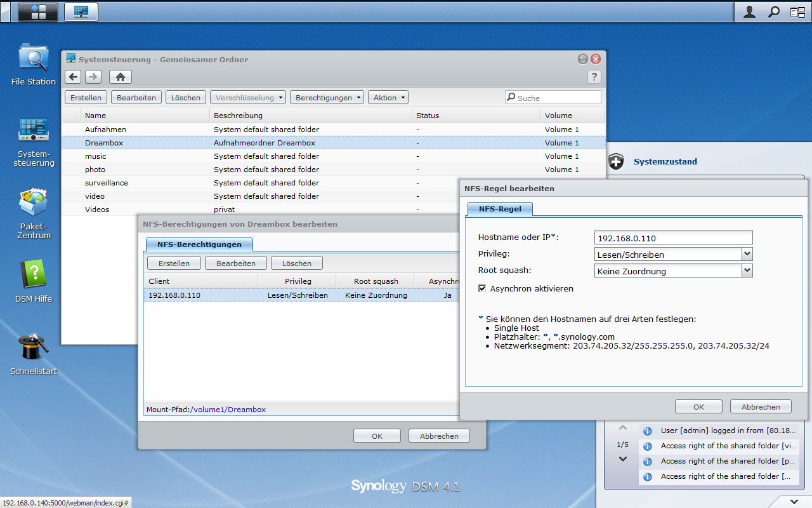Launch Paket-Zentrum from desktop
Image resolution: width=812 pixels, height=508 pixels.
click(x=33, y=203)
